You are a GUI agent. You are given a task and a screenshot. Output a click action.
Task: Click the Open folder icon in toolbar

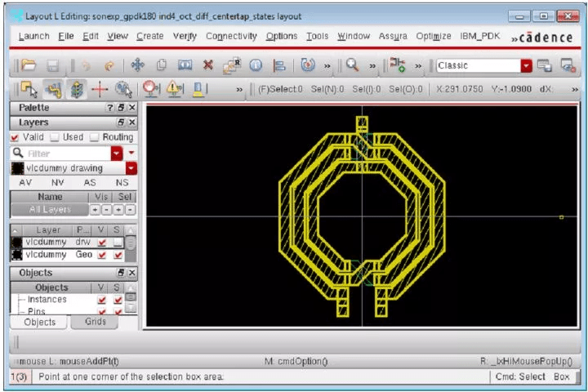pyautogui.click(x=29, y=65)
